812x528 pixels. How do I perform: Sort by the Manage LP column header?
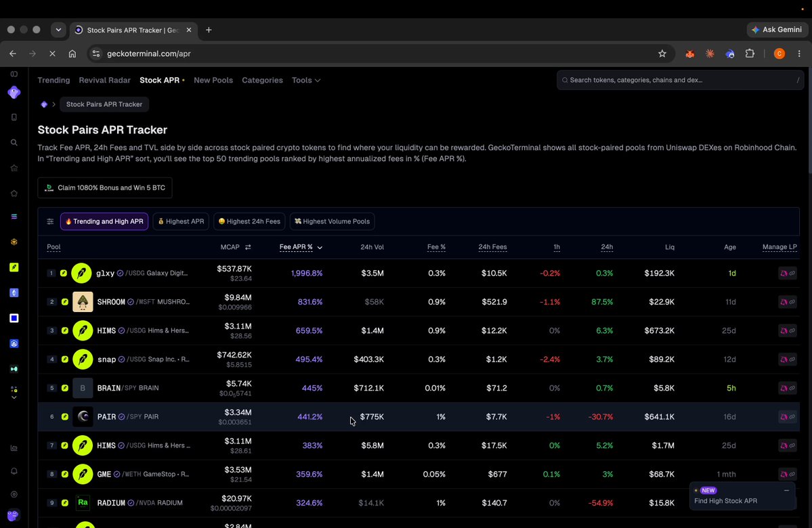[779, 248]
